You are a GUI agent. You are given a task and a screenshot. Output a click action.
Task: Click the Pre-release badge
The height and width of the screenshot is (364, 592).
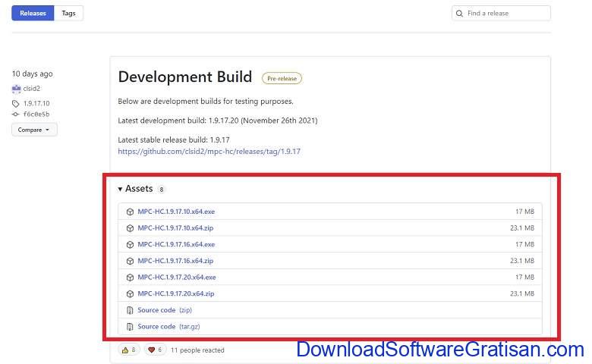[282, 78]
